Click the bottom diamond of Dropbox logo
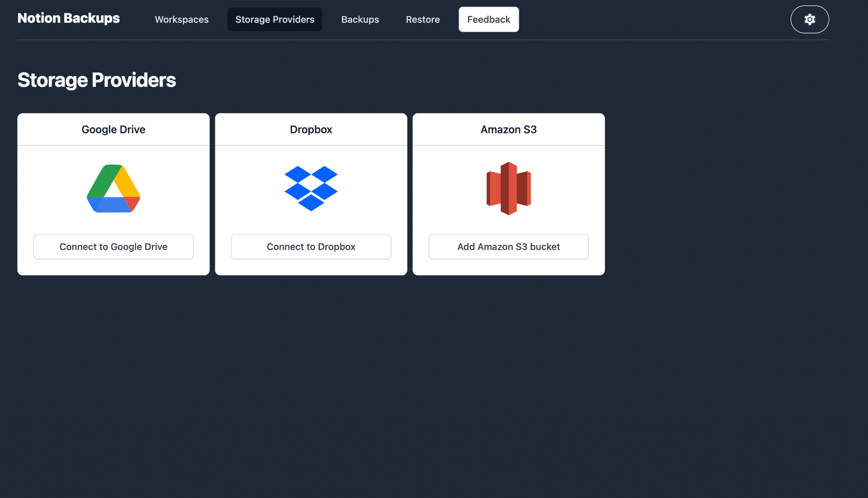This screenshot has width=868, height=498. tap(311, 202)
